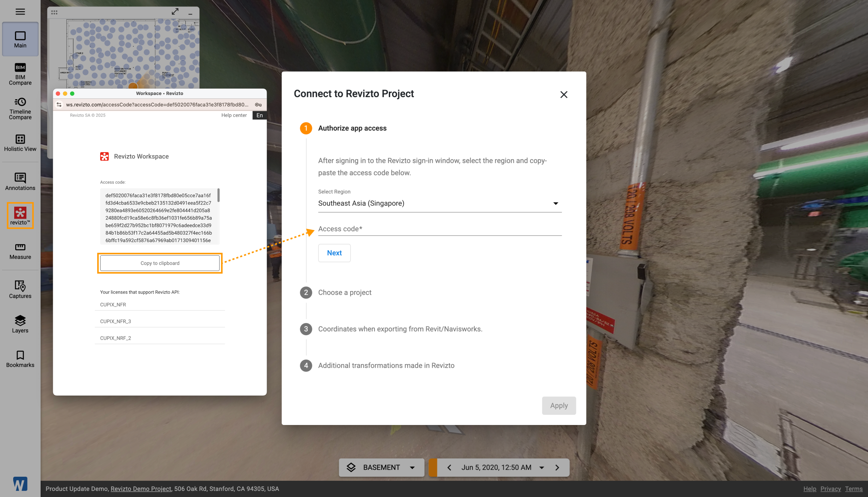Switch language via En selector
The height and width of the screenshot is (497, 868).
(x=260, y=115)
